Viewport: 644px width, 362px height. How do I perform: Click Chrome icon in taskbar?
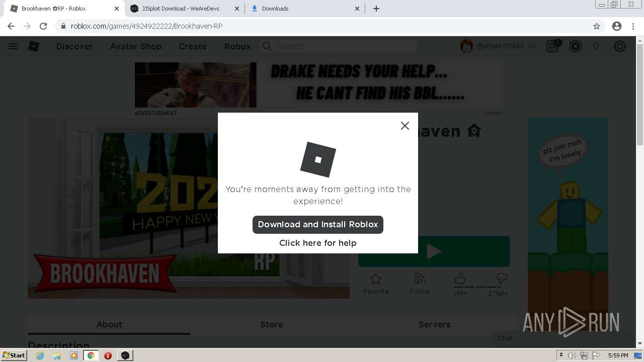pos(91,355)
